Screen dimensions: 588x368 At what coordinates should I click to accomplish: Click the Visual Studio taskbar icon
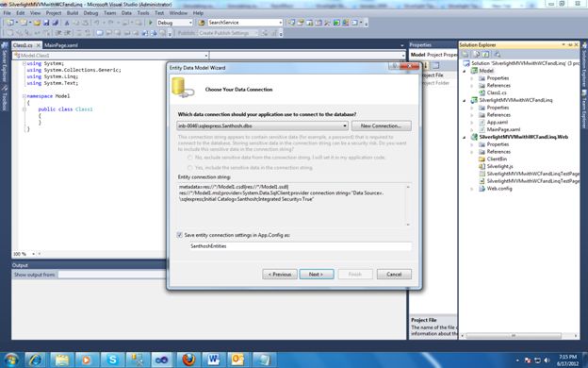[162, 360]
